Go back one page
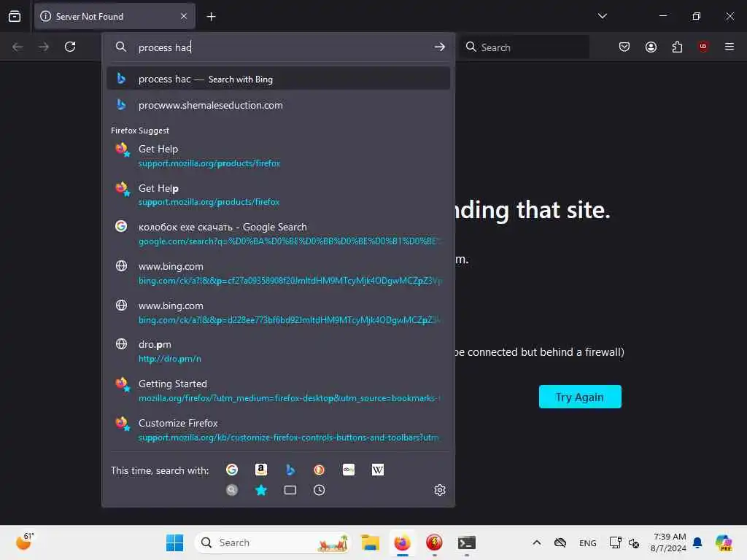747x560 pixels. [18, 47]
